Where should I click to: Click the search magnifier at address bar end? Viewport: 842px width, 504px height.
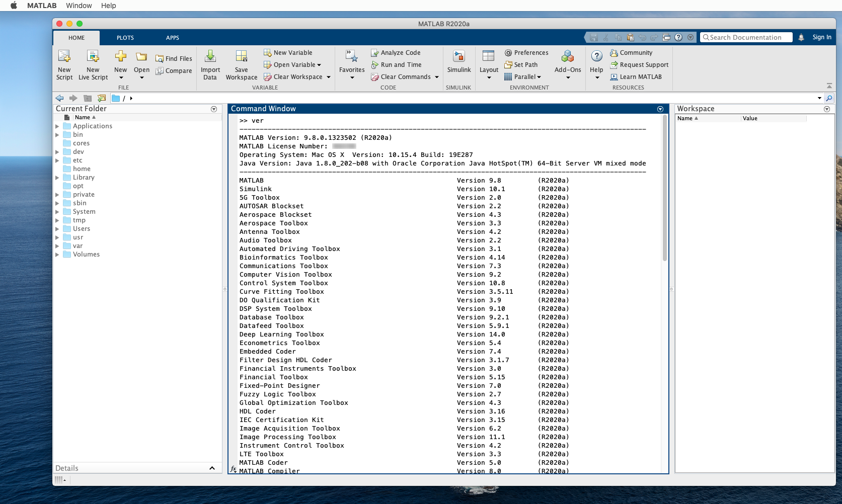pyautogui.click(x=829, y=98)
